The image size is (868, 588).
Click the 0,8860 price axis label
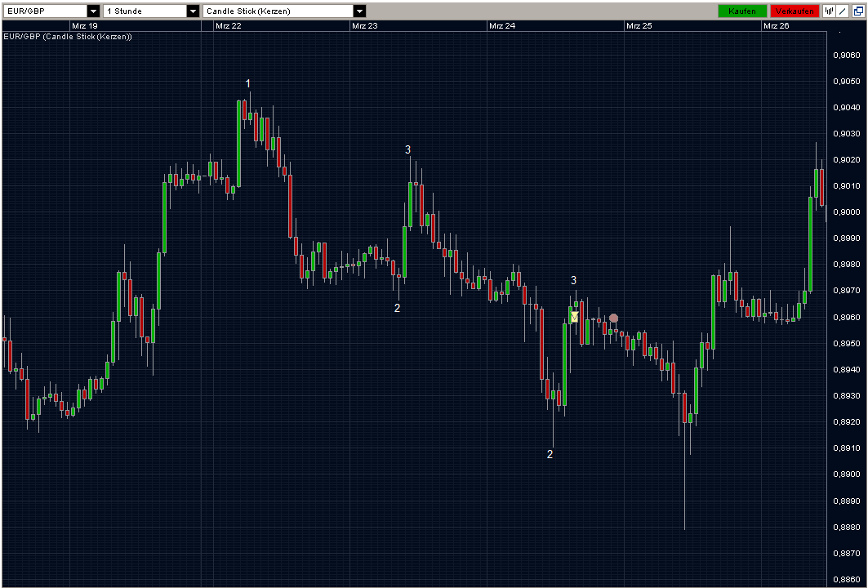click(847, 580)
